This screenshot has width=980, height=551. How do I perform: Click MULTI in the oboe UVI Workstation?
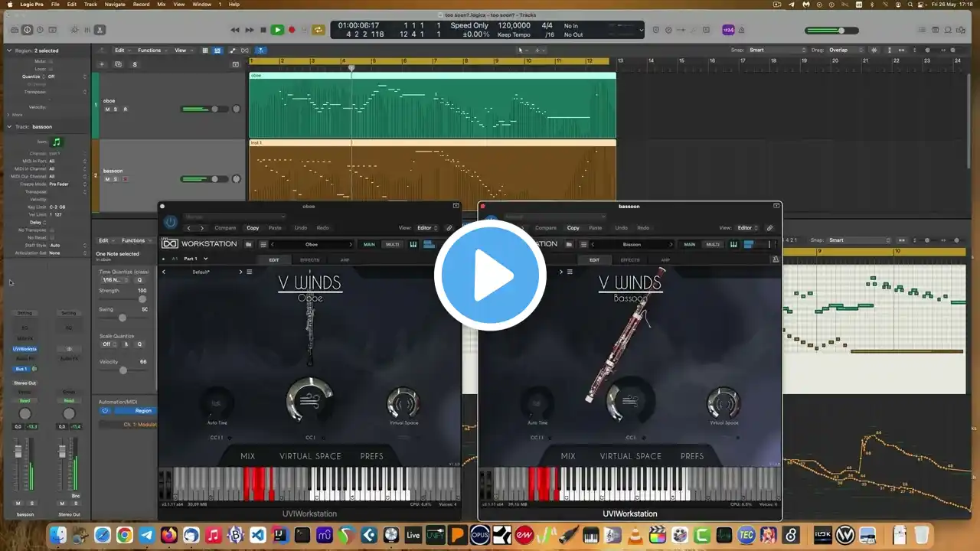pyautogui.click(x=392, y=245)
